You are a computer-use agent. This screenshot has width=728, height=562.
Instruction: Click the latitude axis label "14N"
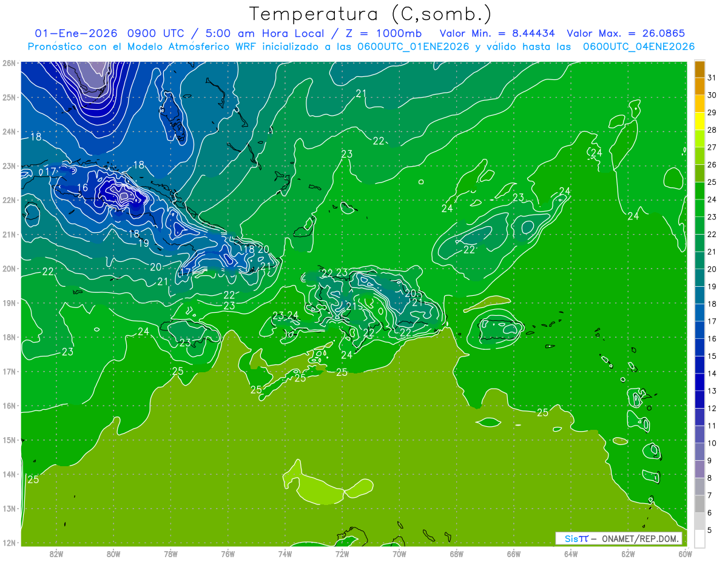(8, 474)
